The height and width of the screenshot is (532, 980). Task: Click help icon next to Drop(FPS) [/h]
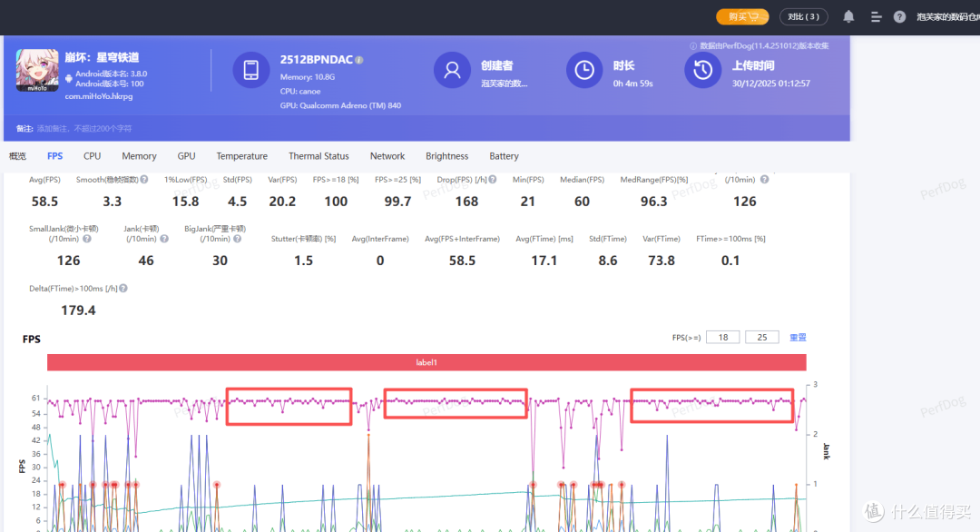click(x=493, y=180)
